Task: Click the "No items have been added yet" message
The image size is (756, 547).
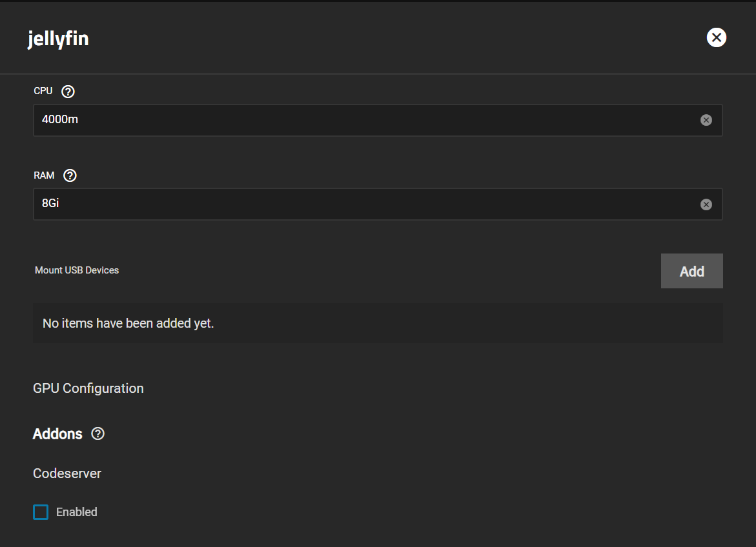Action: (128, 323)
